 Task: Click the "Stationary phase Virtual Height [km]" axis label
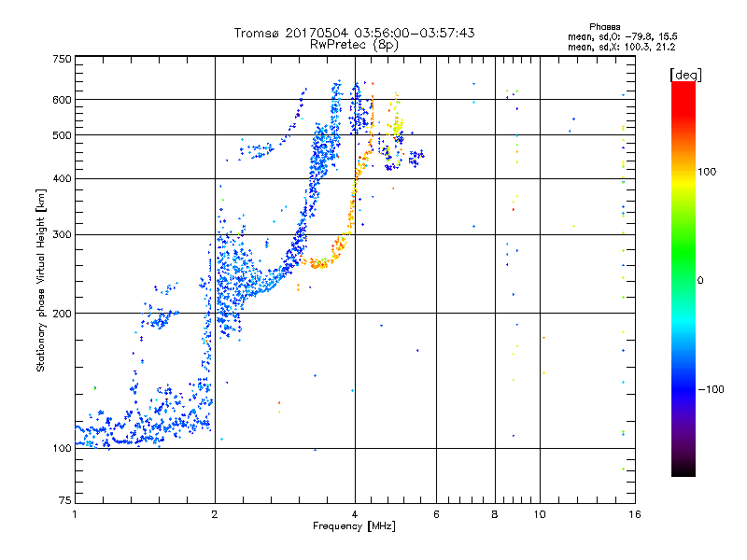(41, 279)
